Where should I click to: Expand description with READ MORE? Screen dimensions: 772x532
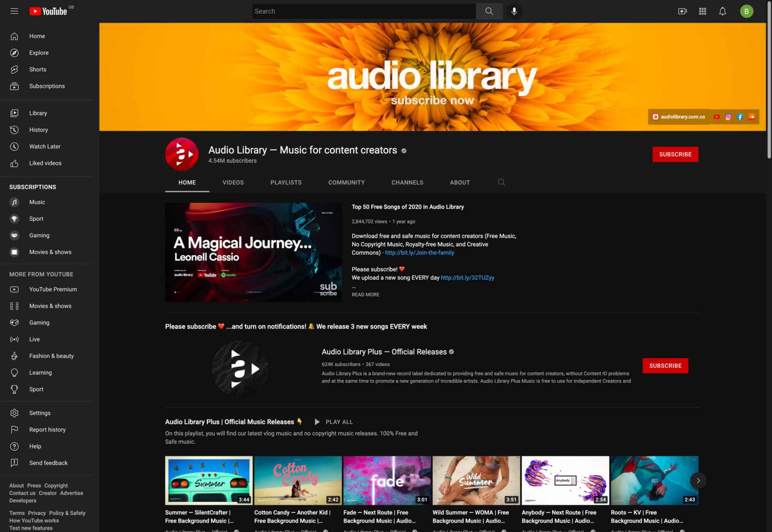365,294
